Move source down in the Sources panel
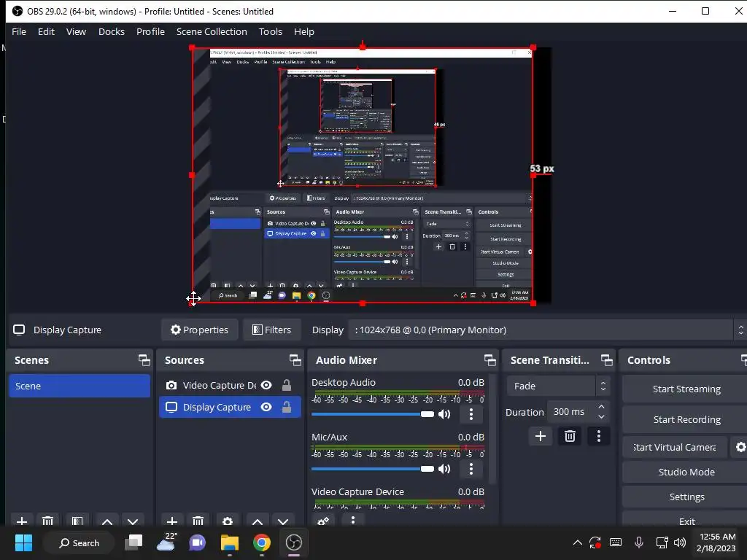Screen dimensions: 747x560 click(283, 521)
